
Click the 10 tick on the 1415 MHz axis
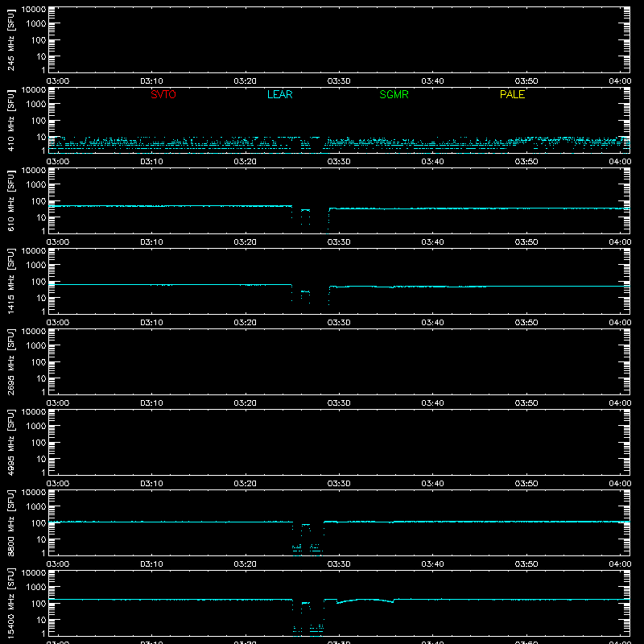[x=41, y=298]
